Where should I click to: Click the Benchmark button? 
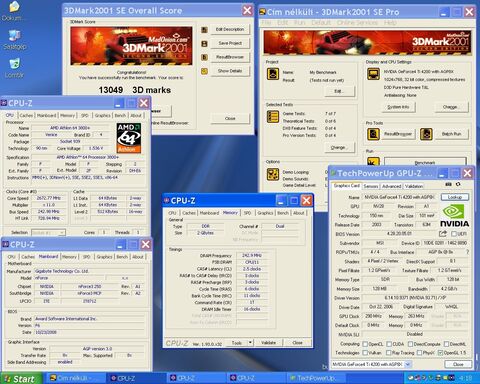425,162
